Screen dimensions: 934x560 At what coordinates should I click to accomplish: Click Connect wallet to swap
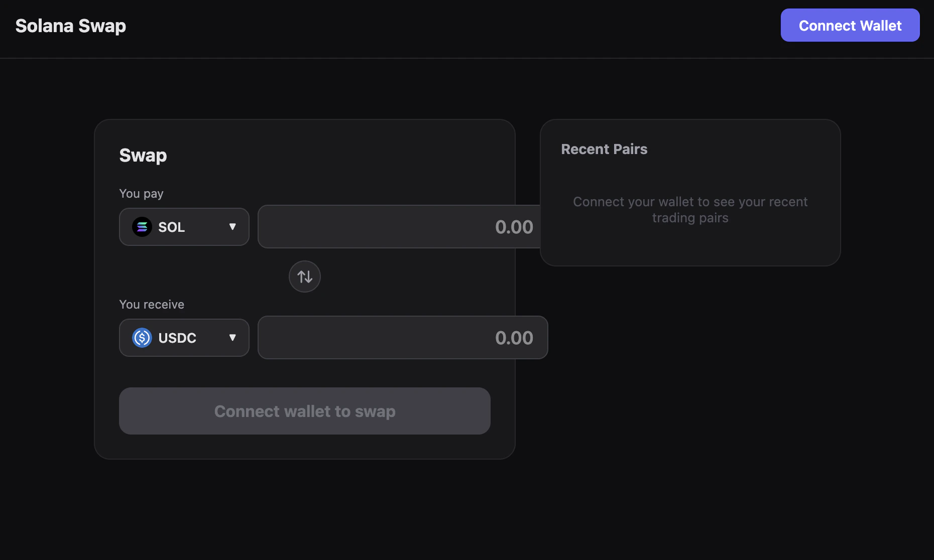[x=304, y=411]
